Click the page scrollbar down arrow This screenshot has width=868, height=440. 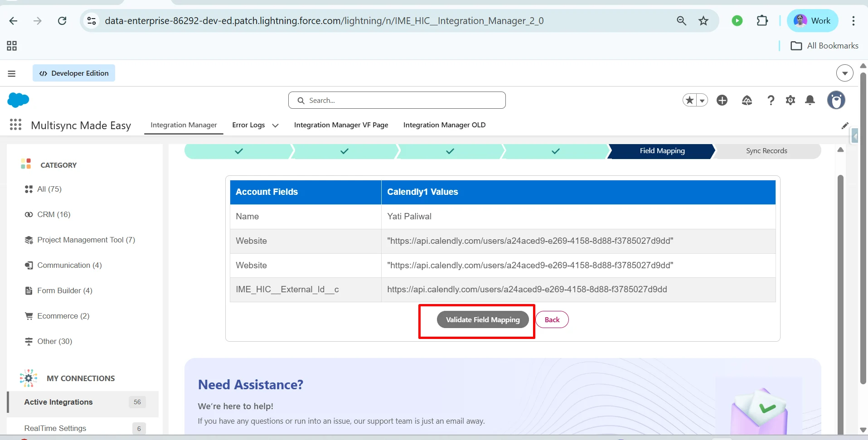(x=863, y=430)
